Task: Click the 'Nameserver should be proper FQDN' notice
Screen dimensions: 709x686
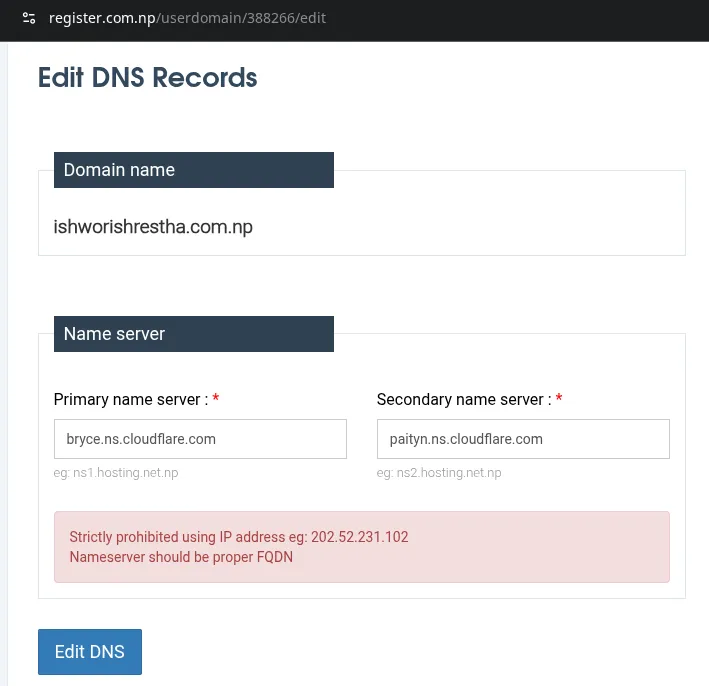Action: tap(181, 557)
